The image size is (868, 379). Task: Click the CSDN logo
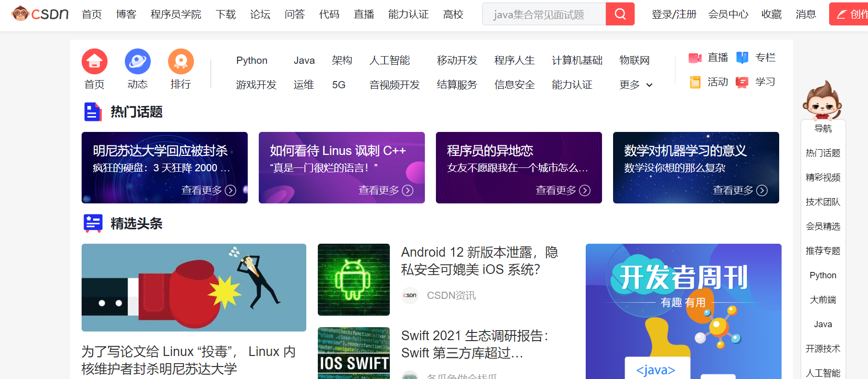[x=40, y=14]
